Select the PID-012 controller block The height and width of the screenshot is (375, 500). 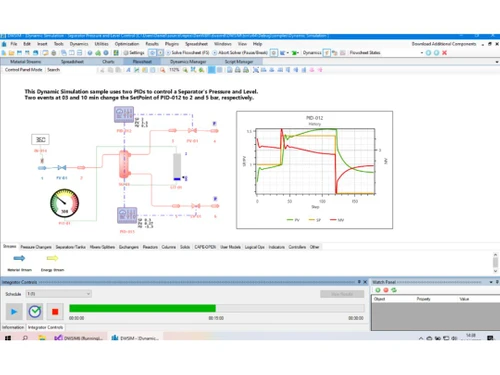pyautogui.click(x=124, y=115)
